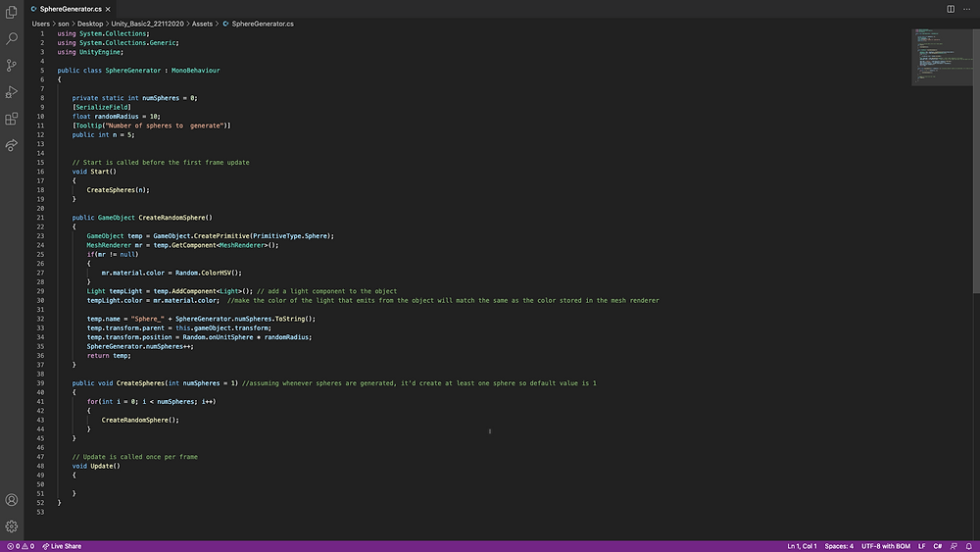Change indentation via Spaces: 4
This screenshot has width=980, height=552.
pyautogui.click(x=839, y=546)
